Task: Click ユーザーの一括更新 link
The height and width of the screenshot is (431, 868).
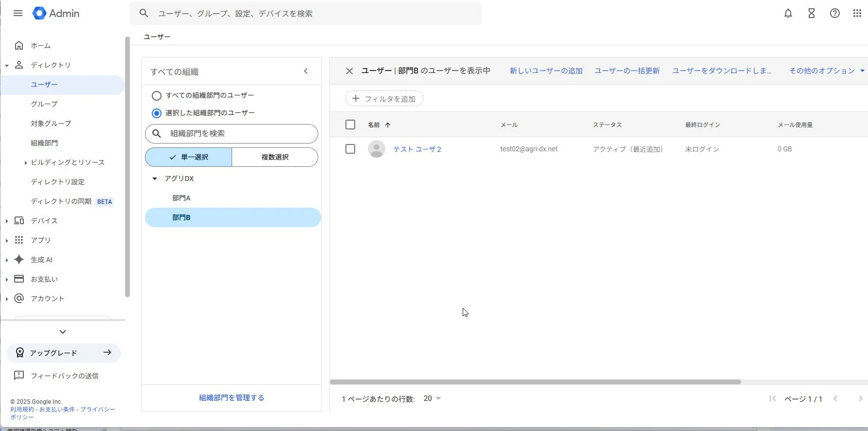Action: tap(627, 71)
